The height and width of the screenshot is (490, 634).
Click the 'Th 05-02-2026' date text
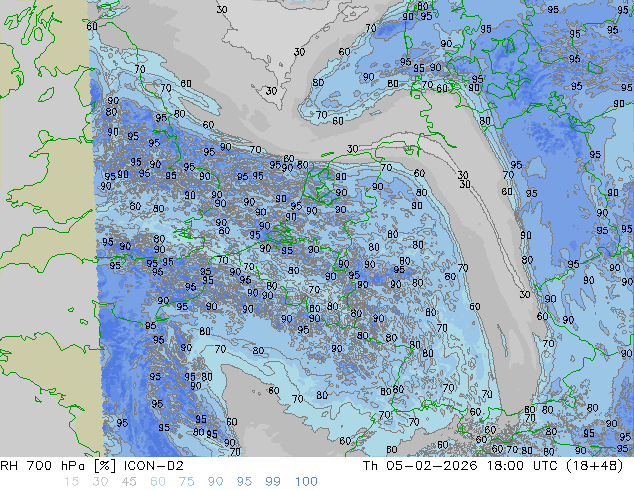[420, 466]
